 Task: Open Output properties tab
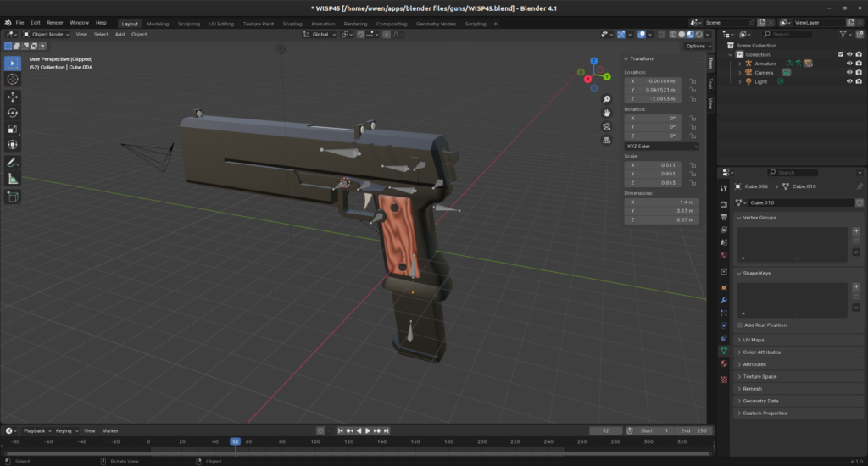(x=724, y=217)
